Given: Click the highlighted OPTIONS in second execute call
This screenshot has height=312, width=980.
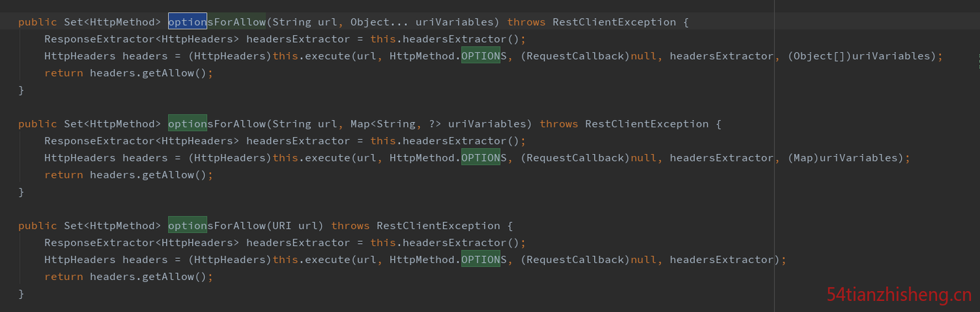Looking at the screenshot, I should (480, 157).
